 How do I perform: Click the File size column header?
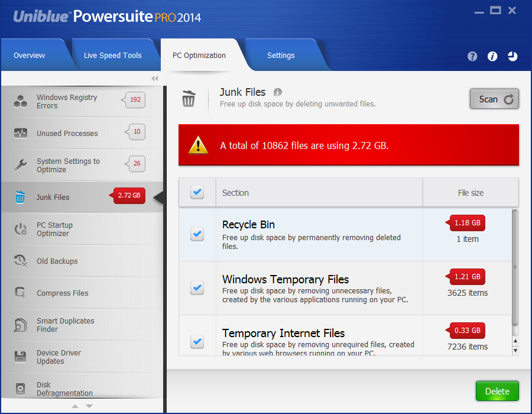click(x=471, y=192)
